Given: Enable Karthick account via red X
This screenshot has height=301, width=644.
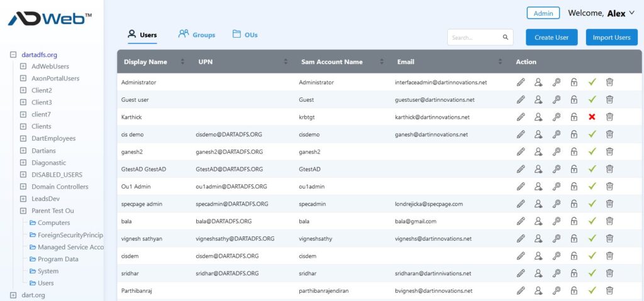Looking at the screenshot, I should pyautogui.click(x=592, y=117).
